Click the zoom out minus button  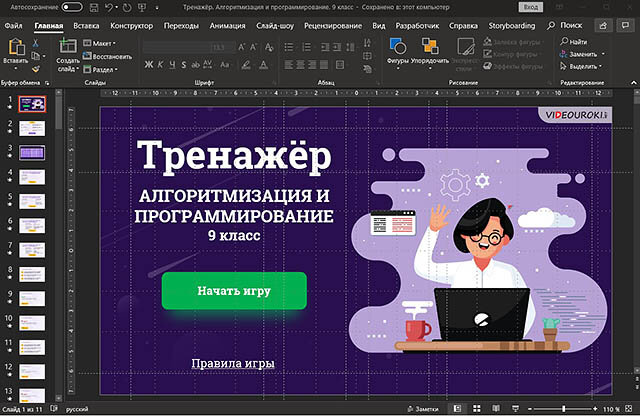[530, 408]
